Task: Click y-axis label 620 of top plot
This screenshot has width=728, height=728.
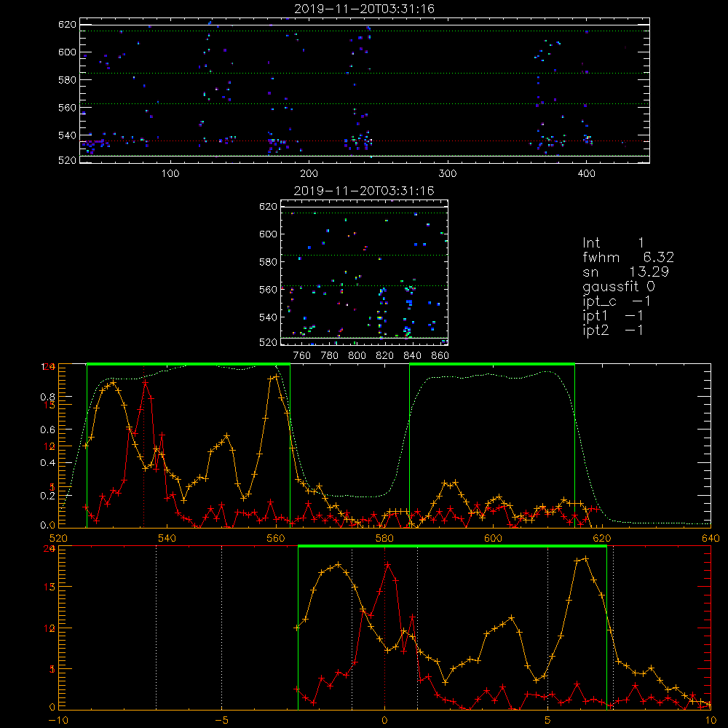Action: [x=67, y=24]
